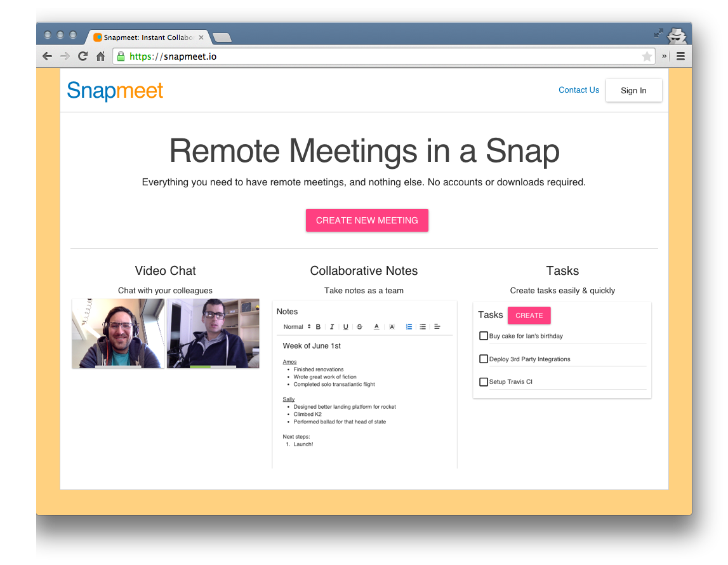Viewport: 728px width, 565px height.
Task: Click the Finished renovations bullet
Action: coord(319,369)
